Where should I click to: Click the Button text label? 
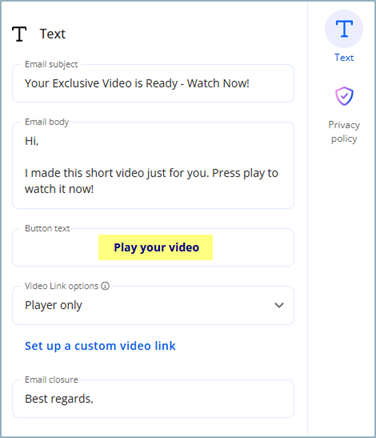[47, 228]
